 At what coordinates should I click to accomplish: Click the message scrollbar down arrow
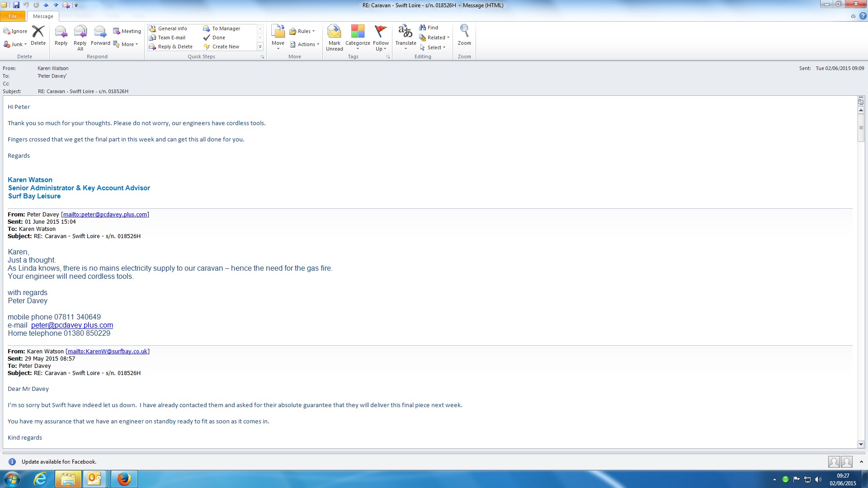click(x=861, y=444)
